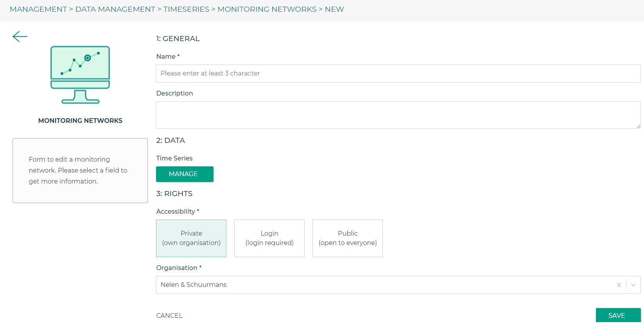Click the NEW breadcrumb item
This screenshot has height=326, width=644.
pyautogui.click(x=334, y=9)
